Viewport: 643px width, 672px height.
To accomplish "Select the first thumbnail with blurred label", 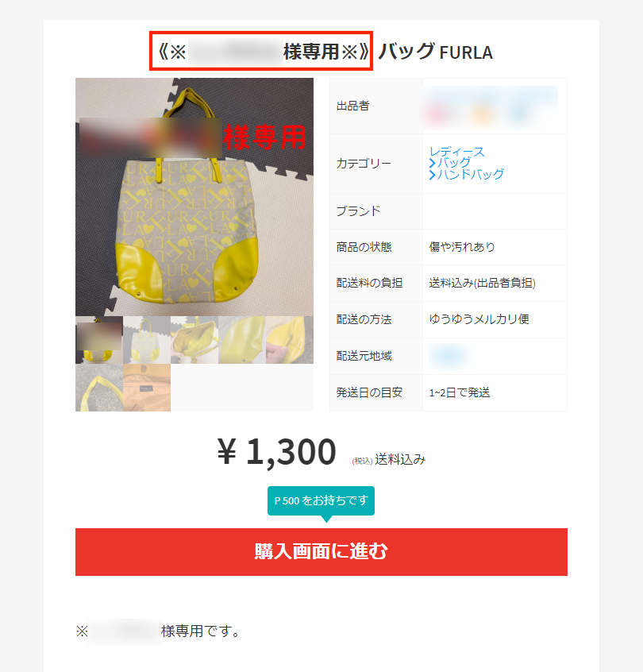I will [x=99, y=340].
